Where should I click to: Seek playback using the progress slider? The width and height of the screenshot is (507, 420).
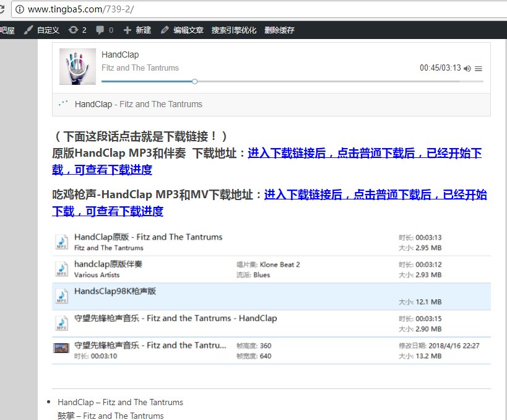coord(194,81)
